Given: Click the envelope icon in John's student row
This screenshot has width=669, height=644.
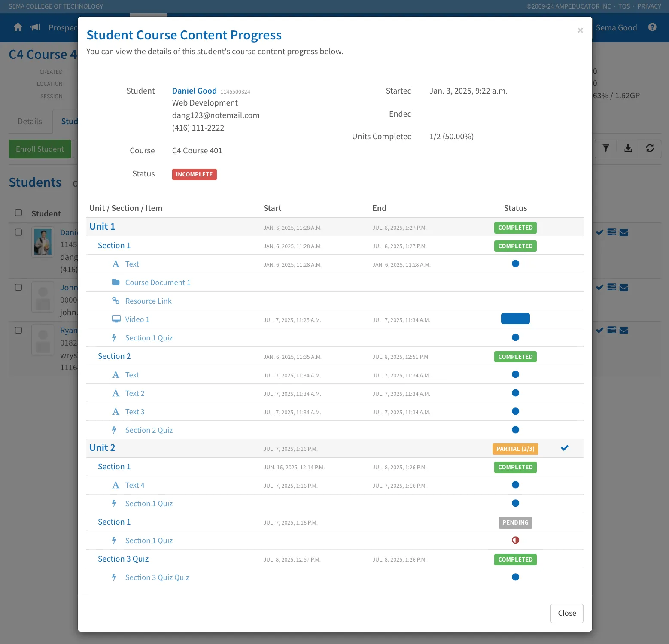Looking at the screenshot, I should click(x=624, y=288).
